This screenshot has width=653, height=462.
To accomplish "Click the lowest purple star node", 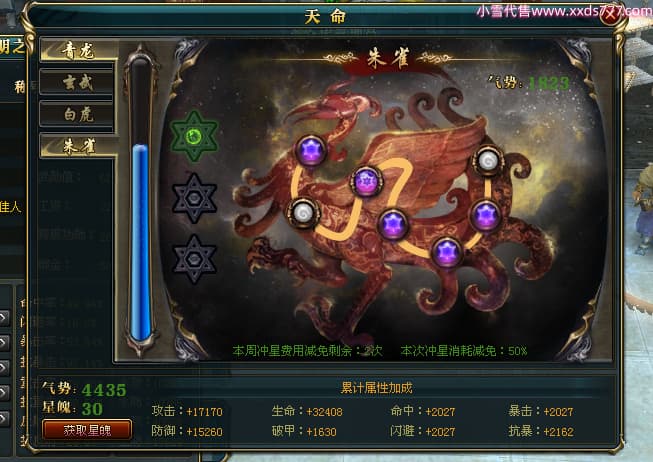I will (x=447, y=252).
